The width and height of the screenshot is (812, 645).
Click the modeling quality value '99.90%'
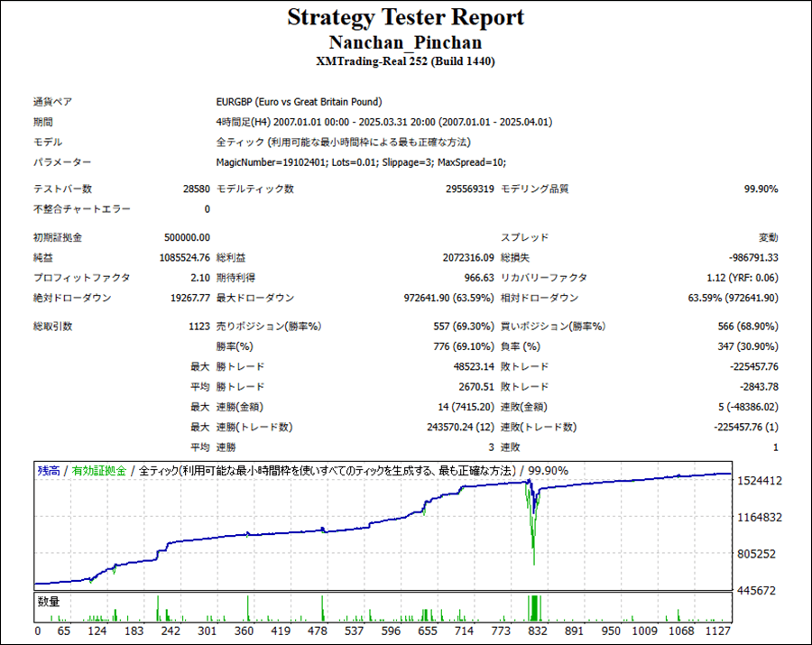(x=761, y=189)
